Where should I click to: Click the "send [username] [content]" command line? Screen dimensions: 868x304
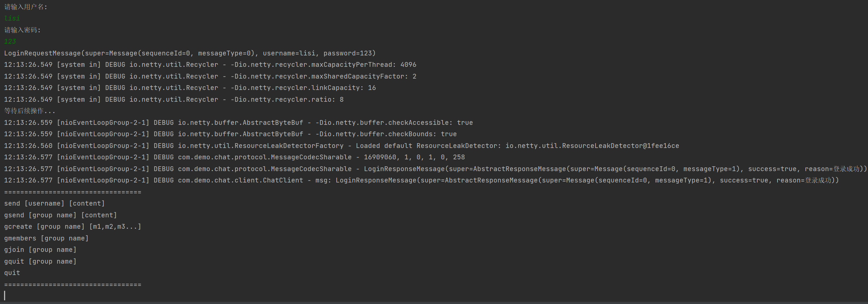coord(54,203)
